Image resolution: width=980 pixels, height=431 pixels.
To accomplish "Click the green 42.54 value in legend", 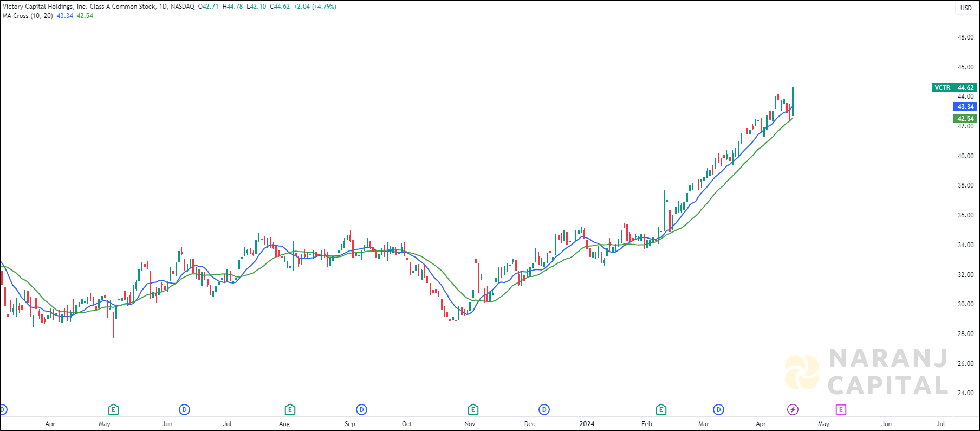I will 85,16.
